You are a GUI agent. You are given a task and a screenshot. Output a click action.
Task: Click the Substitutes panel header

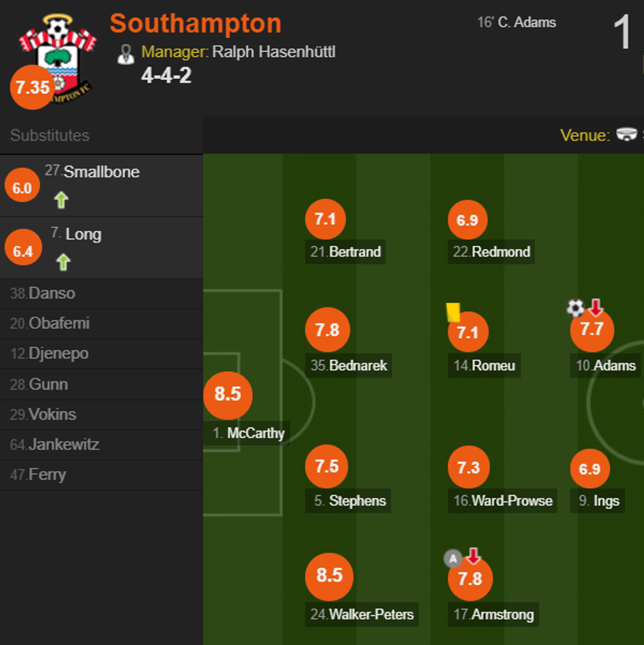pyautogui.click(x=50, y=135)
